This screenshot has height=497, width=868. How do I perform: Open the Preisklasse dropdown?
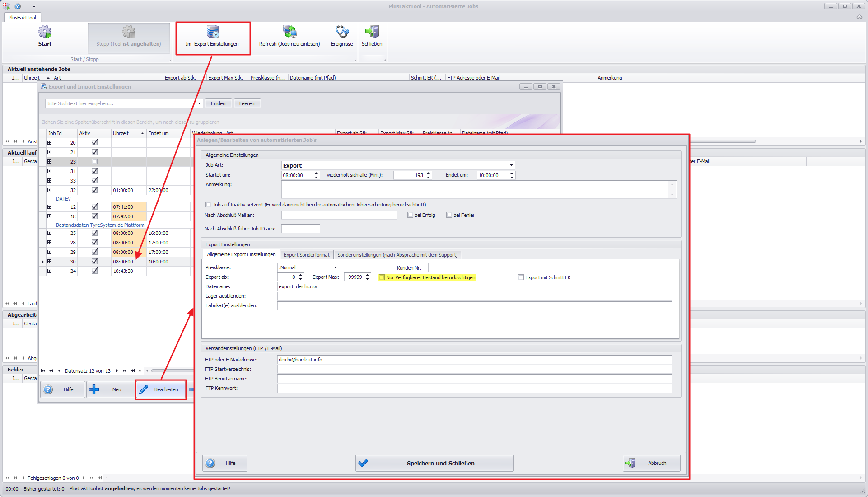tap(335, 267)
